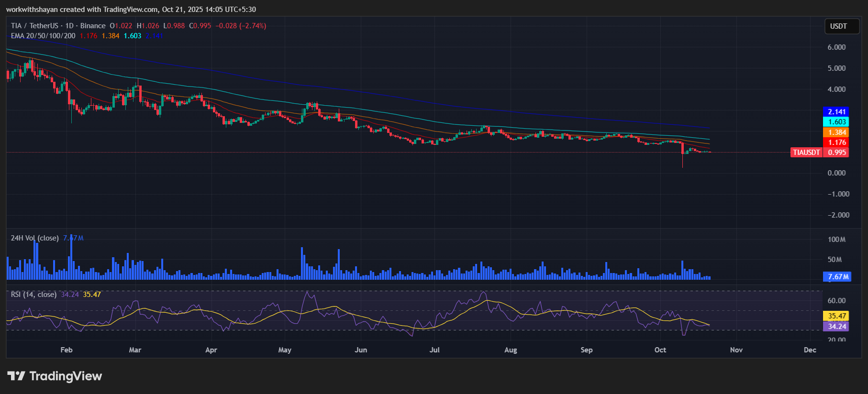
Task: Click the red 1.176 EMA price label
Action: coord(837,142)
